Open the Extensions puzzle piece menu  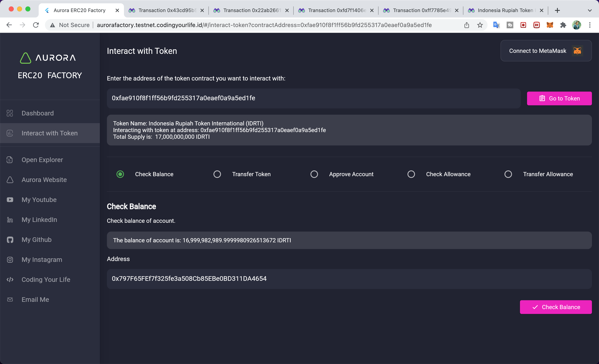tap(563, 25)
